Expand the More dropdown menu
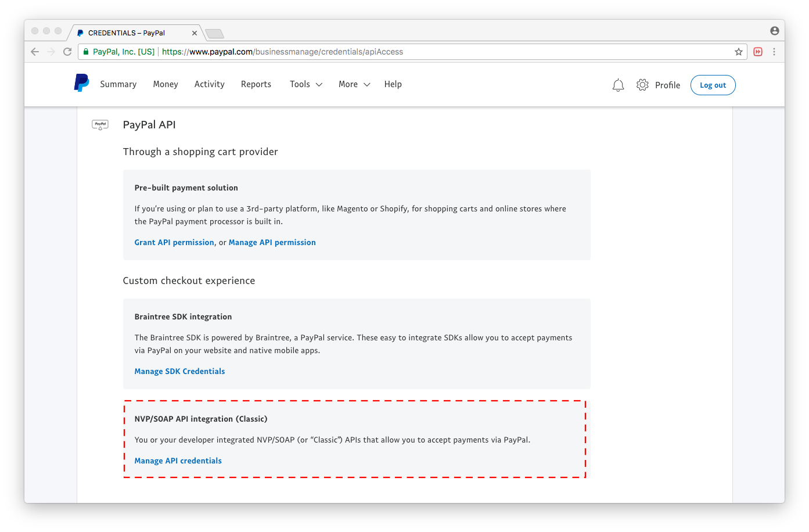This screenshot has width=809, height=532. pos(354,84)
